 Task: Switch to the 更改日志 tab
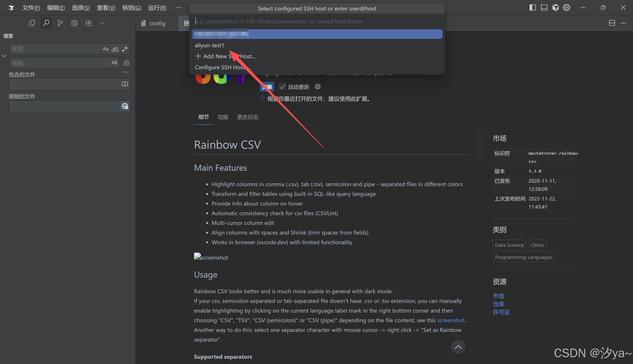(x=247, y=117)
